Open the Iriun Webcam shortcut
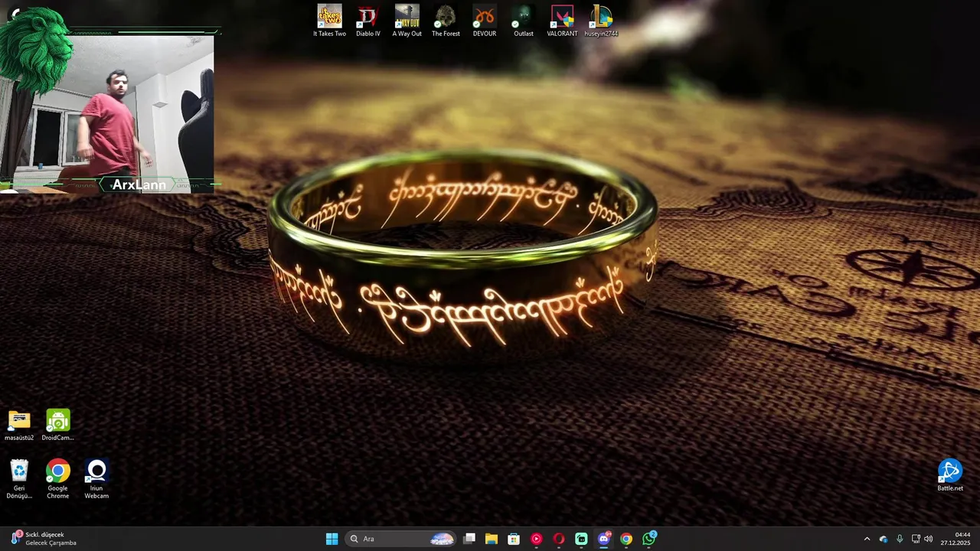 pos(96,479)
